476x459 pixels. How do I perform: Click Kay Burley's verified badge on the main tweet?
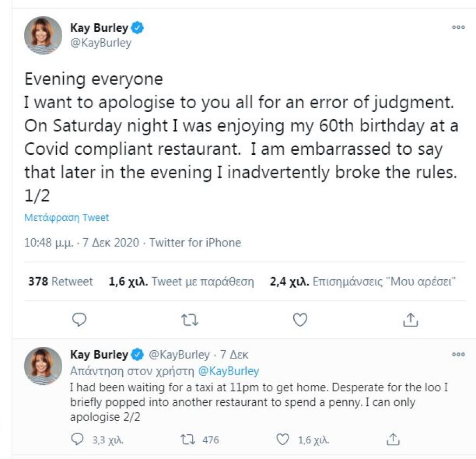pos(138,28)
